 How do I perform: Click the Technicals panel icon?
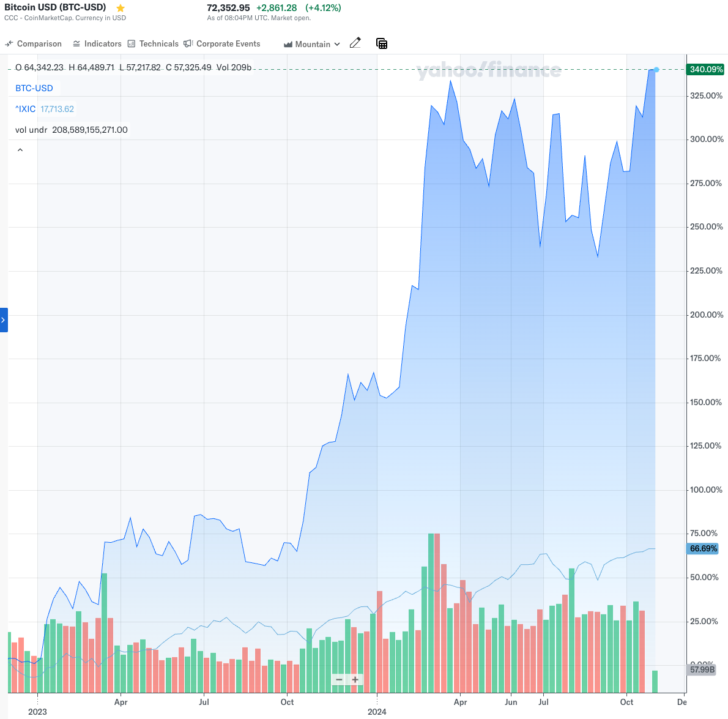click(132, 43)
